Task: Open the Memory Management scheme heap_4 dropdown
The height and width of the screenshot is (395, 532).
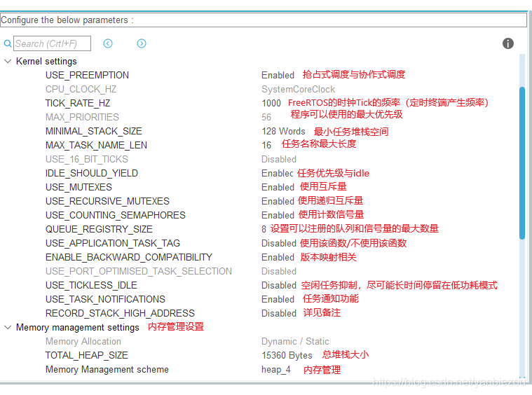Action: click(276, 370)
